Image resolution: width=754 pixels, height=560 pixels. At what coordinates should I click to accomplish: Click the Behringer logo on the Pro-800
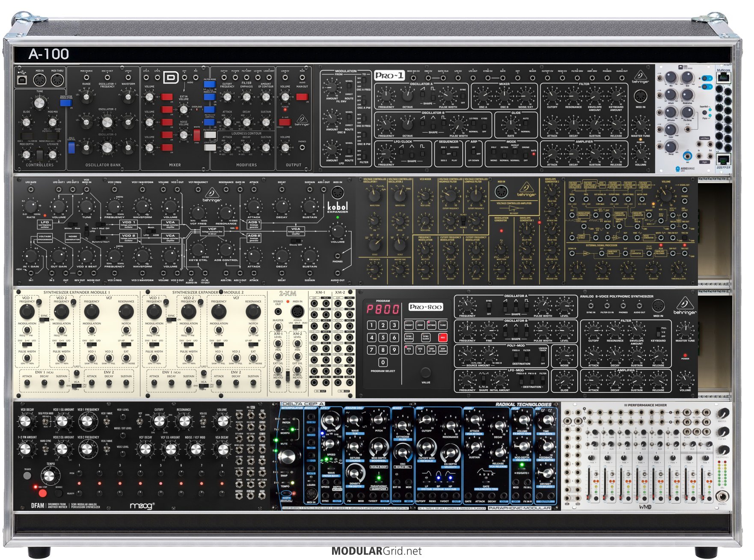(x=685, y=306)
